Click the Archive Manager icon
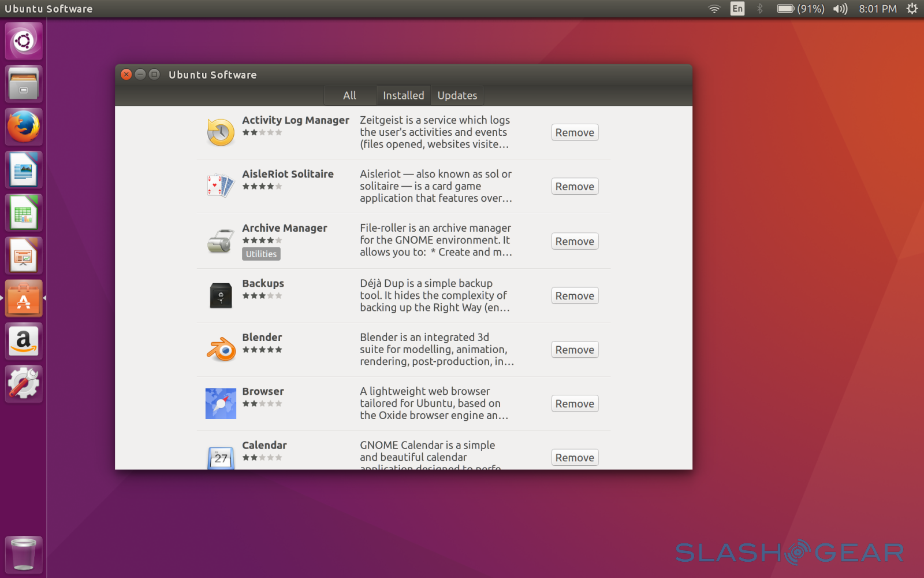The width and height of the screenshot is (924, 578). (221, 240)
